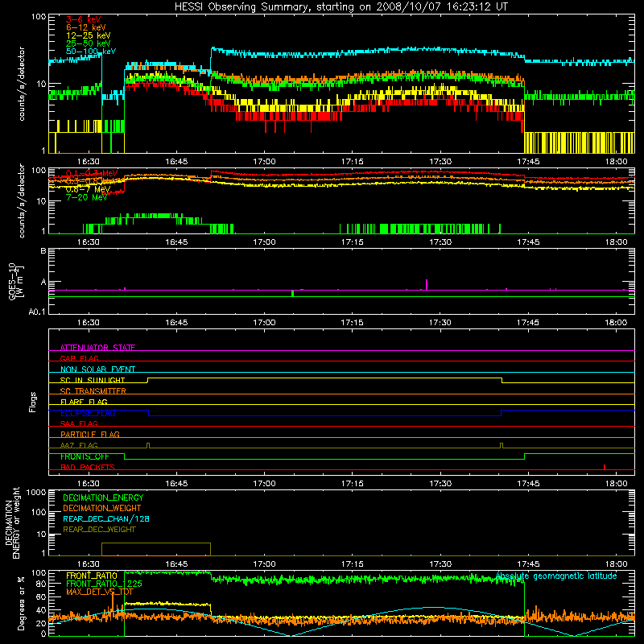Click the SC_IN_SUNLIGHT flag label
644x644 pixels.
pyautogui.click(x=93, y=380)
